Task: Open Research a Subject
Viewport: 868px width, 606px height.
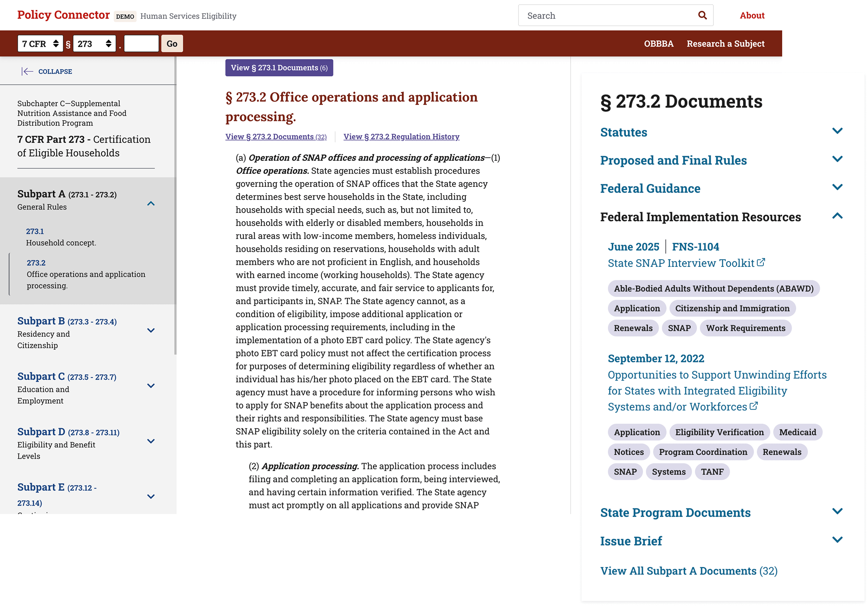Action: click(725, 43)
